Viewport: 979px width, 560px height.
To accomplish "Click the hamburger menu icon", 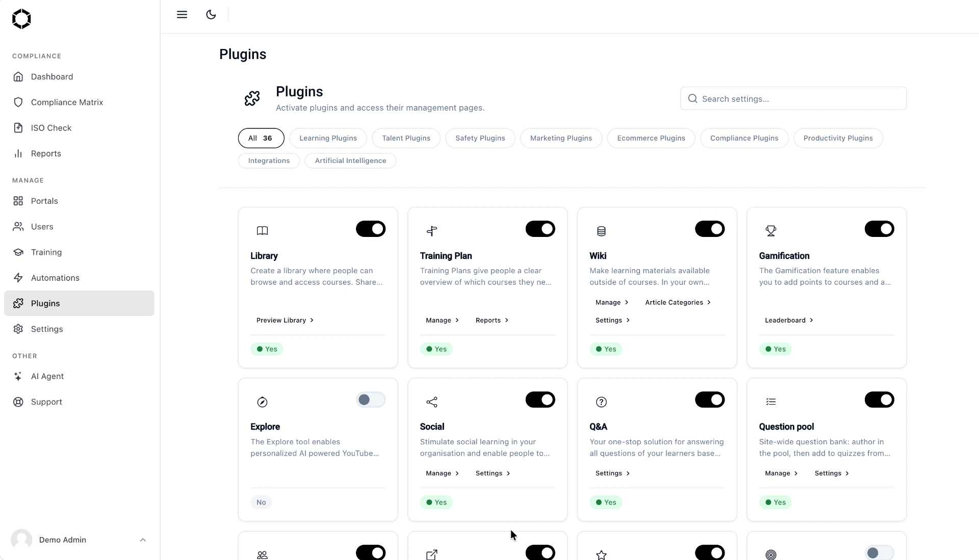I will click(x=182, y=15).
